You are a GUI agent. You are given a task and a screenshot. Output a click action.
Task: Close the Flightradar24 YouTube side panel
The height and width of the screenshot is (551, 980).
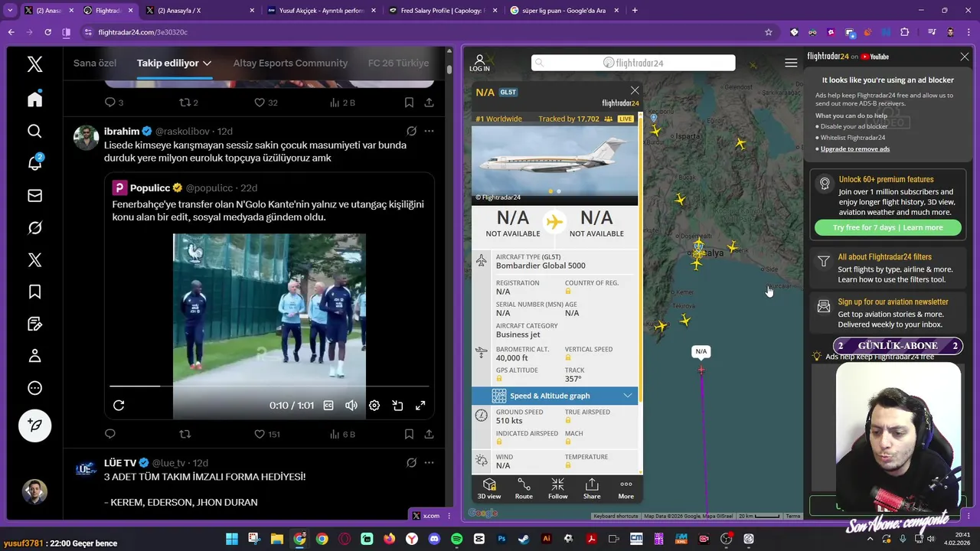pyautogui.click(x=965, y=57)
